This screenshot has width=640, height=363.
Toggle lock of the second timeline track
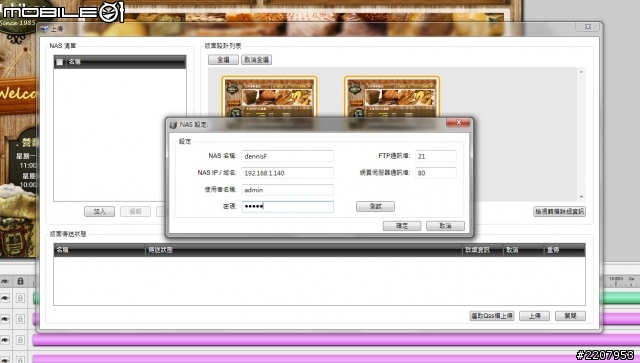click(x=20, y=319)
